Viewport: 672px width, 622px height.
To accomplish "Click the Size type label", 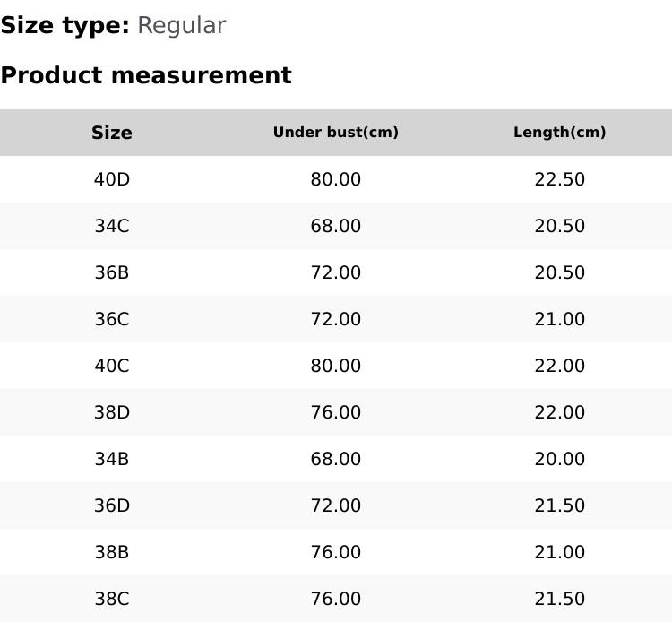I will 65,25.
